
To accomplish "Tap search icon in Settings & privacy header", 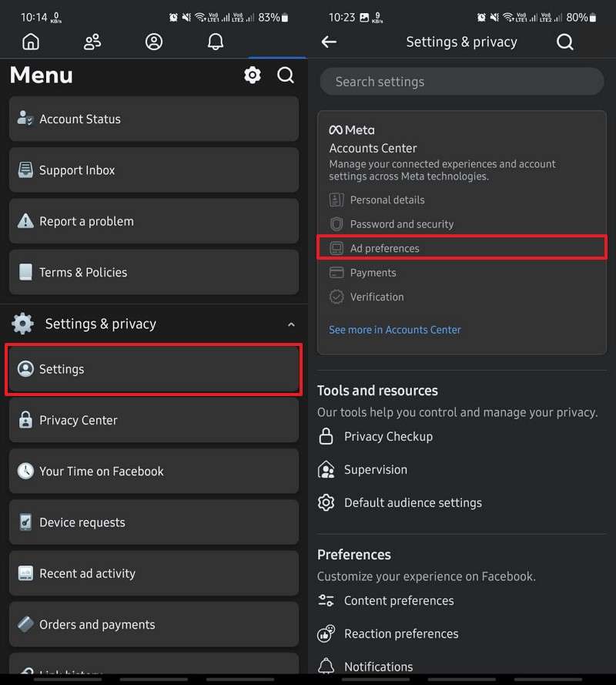I will click(x=565, y=42).
